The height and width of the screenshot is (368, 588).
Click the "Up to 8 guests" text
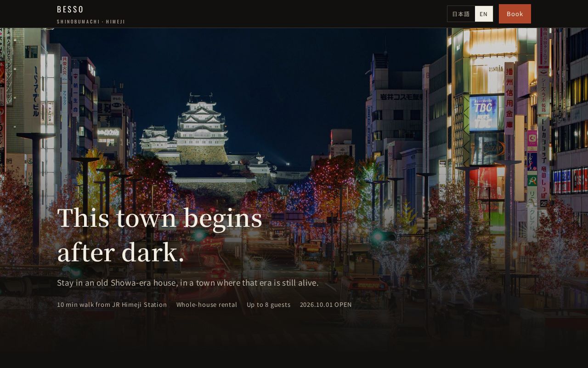click(269, 305)
